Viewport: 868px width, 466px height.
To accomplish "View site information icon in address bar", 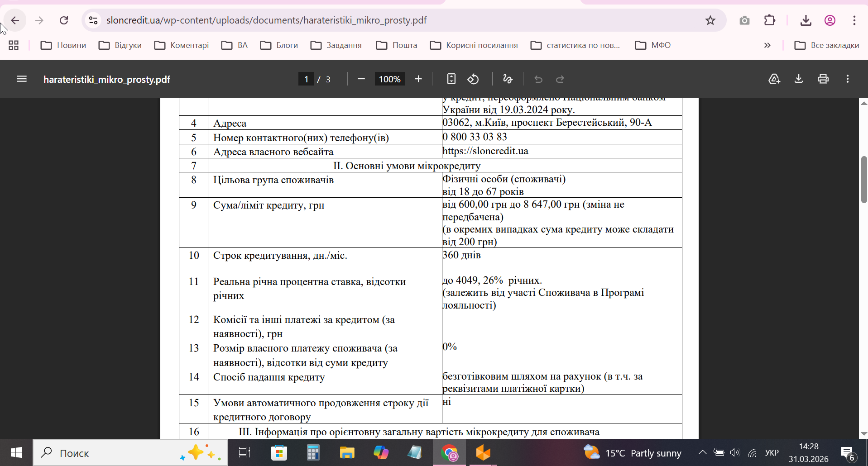I will pos(93,20).
